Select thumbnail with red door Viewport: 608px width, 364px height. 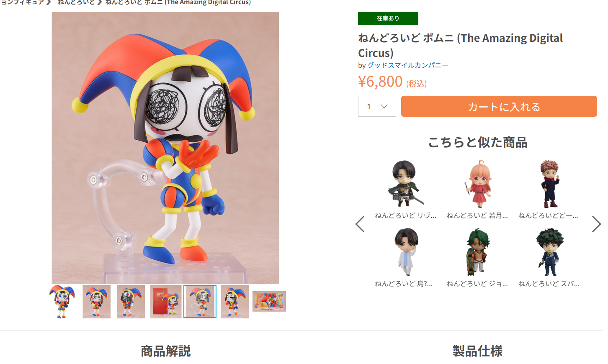[x=166, y=302]
